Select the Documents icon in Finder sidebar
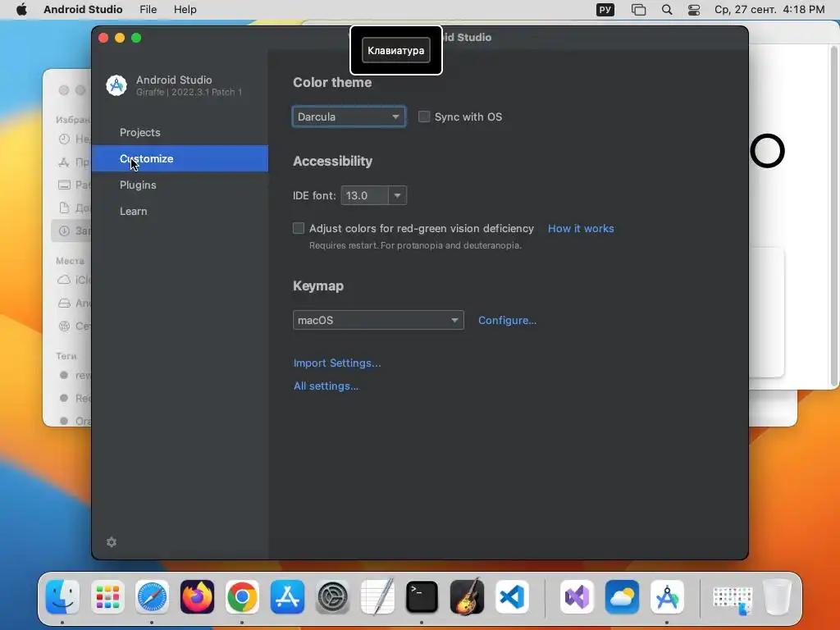The image size is (840, 630). click(x=64, y=208)
